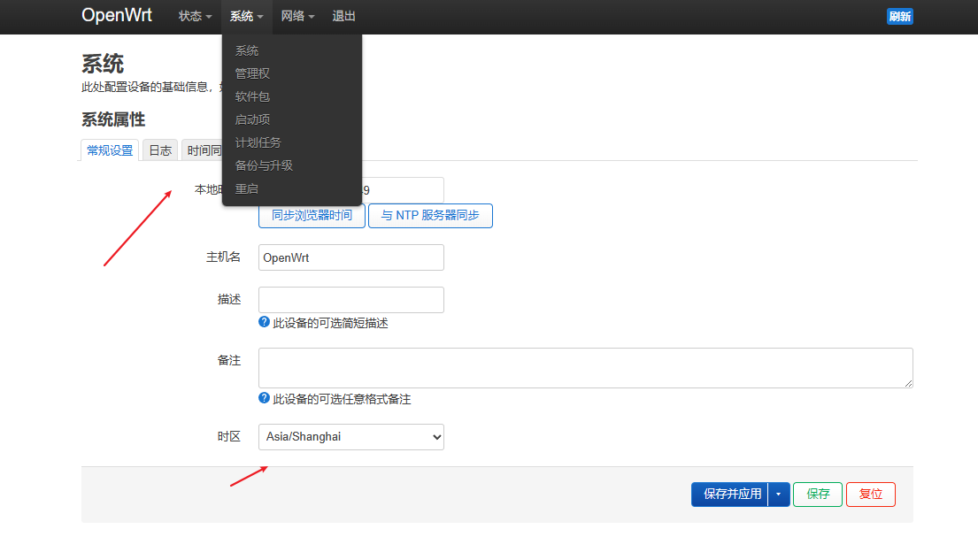Select 计划任务 in the dropdown menu

pos(258,142)
